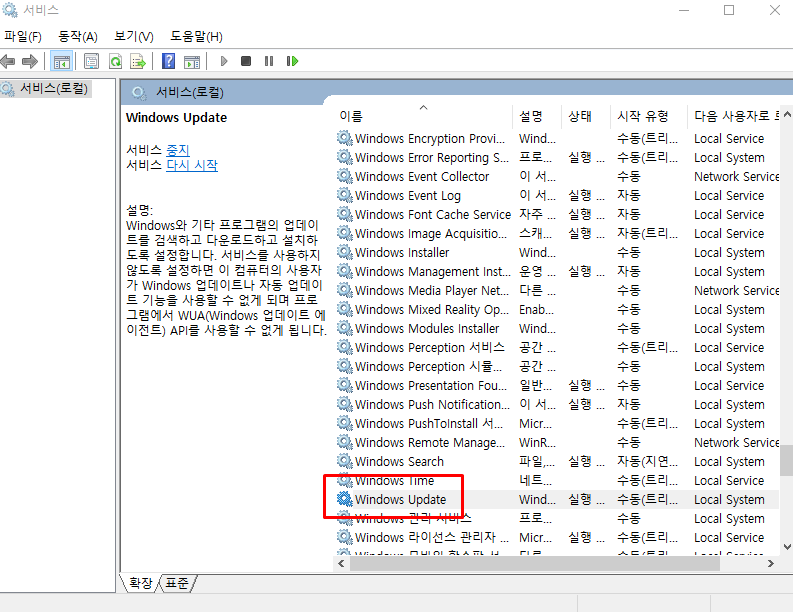The height and width of the screenshot is (612, 793).
Task: Click the horizontal scroll right arrow
Action: click(771, 563)
